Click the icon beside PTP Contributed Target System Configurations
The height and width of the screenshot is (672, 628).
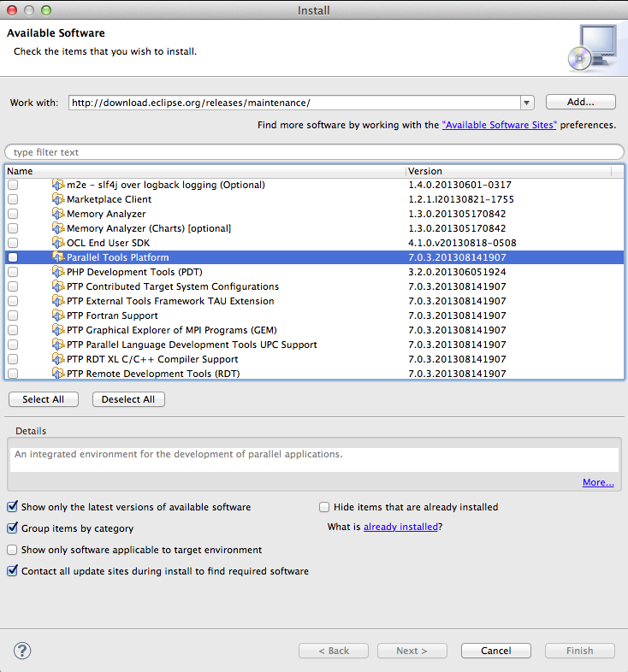coord(58,286)
